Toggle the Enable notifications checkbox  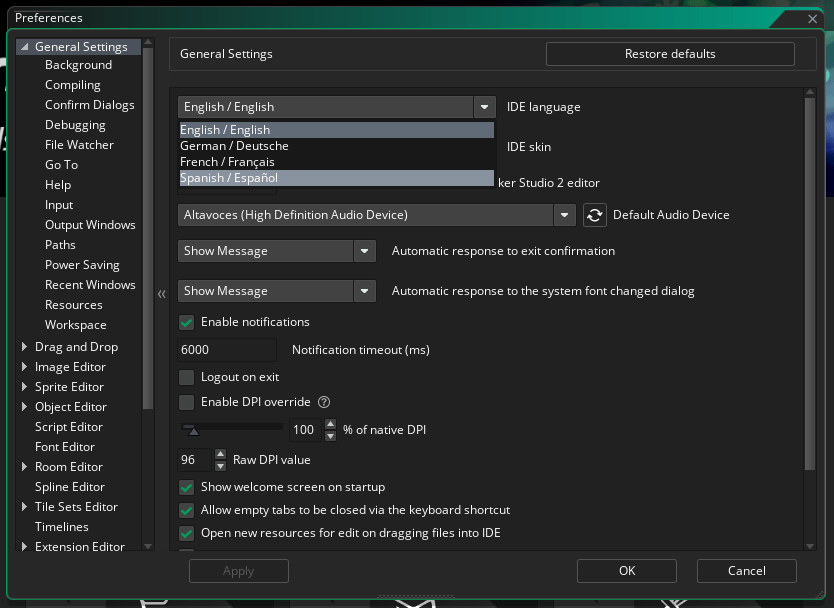coord(186,322)
